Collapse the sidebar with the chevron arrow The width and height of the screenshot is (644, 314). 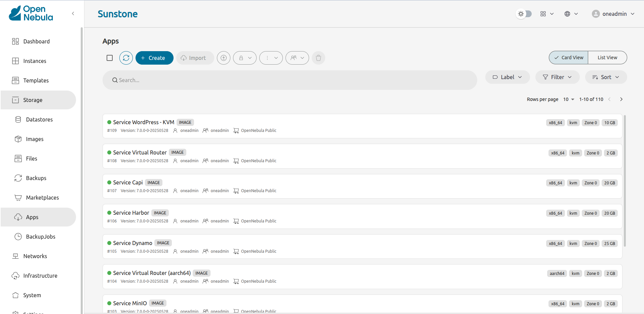[x=73, y=13]
